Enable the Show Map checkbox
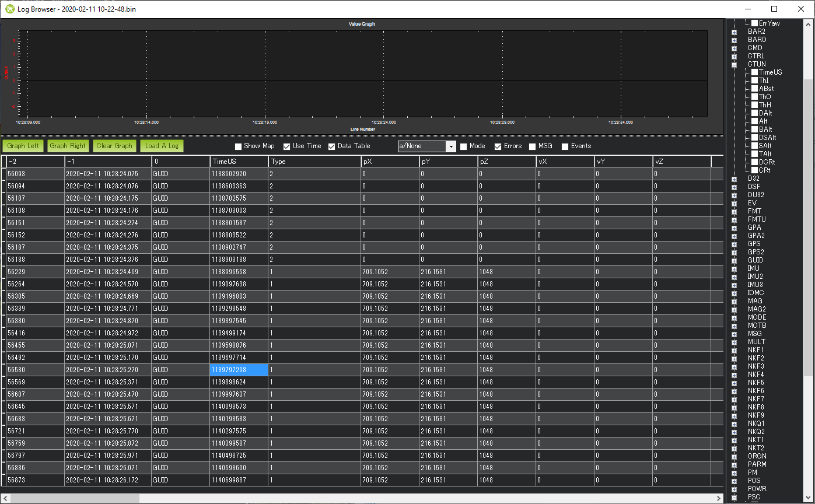 (x=238, y=146)
